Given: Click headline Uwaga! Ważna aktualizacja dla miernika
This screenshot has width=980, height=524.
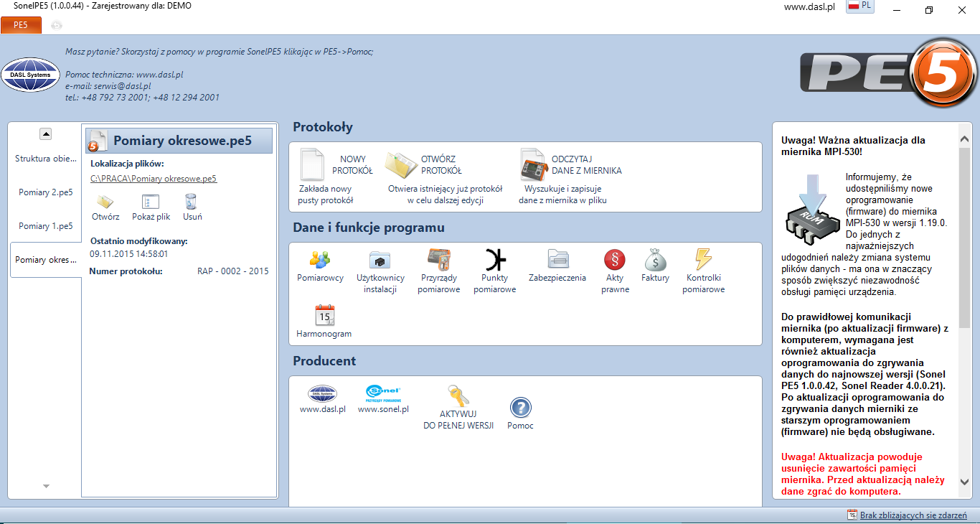Looking at the screenshot, I should (853, 146).
